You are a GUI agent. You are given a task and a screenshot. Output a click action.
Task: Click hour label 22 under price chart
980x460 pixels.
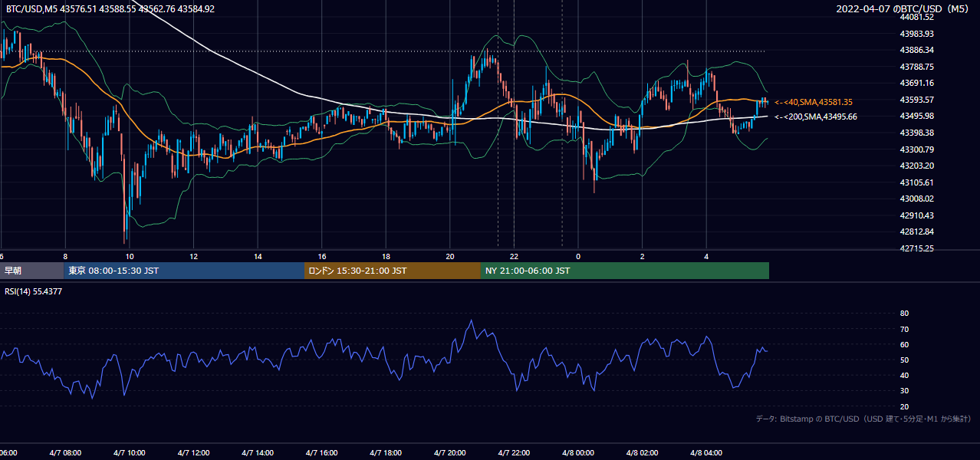pyautogui.click(x=515, y=257)
